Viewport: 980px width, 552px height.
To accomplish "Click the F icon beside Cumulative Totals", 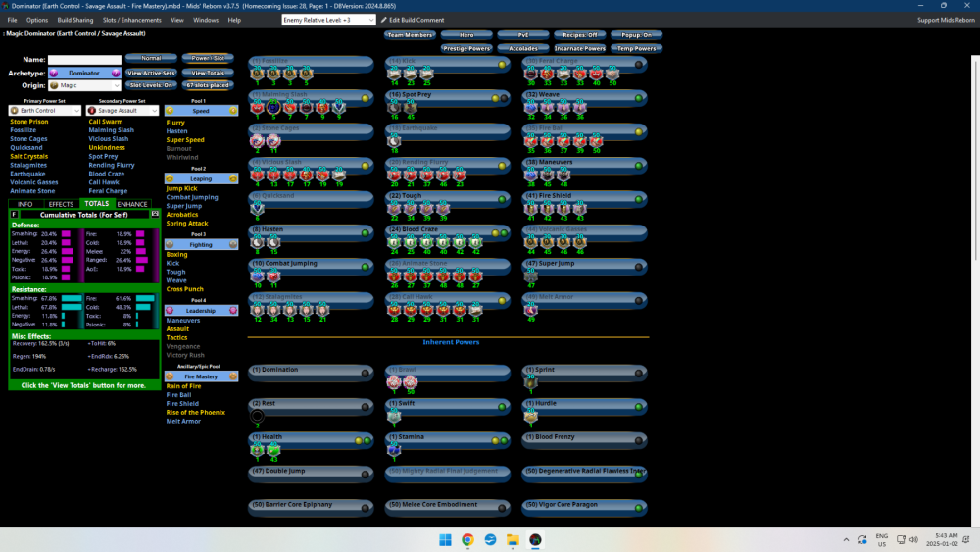I will (x=14, y=215).
